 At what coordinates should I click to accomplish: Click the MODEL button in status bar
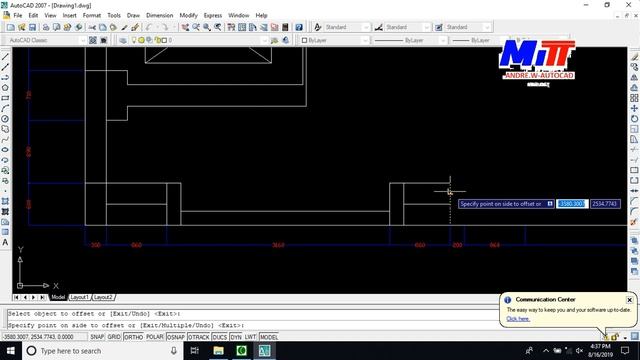tap(269, 337)
